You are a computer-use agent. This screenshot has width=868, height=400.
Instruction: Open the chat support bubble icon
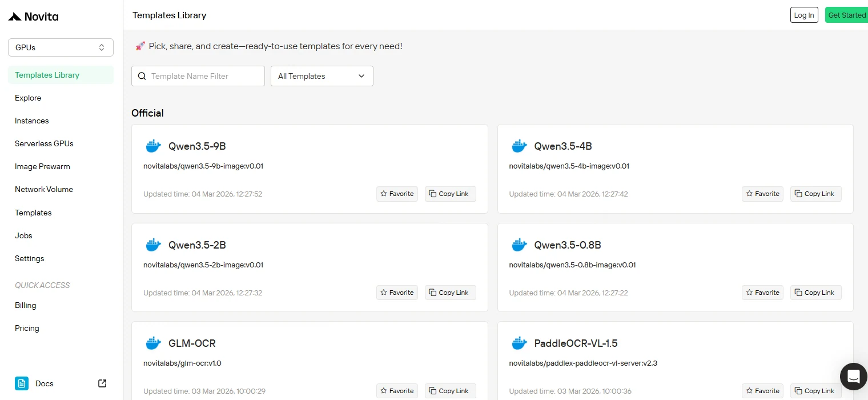coord(854,377)
